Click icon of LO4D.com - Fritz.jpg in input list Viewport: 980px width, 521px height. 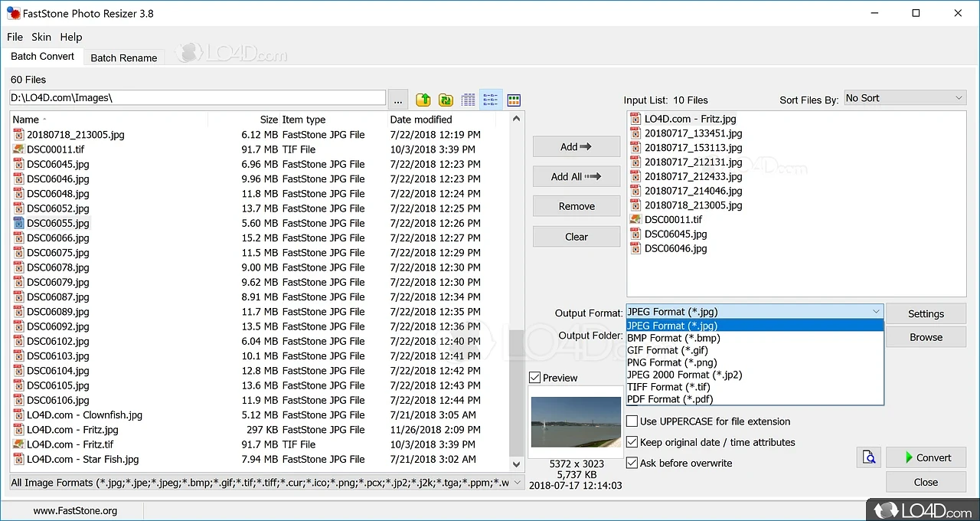(x=635, y=119)
